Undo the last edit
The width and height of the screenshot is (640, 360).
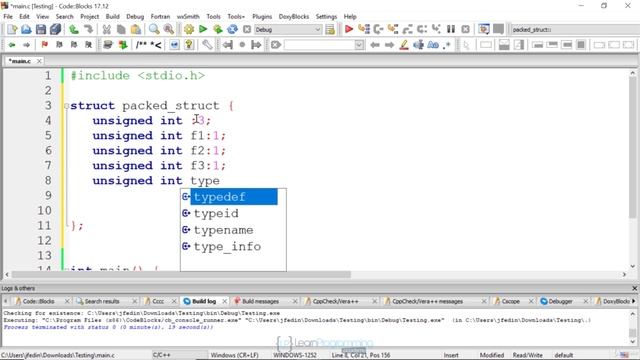pos(73,29)
